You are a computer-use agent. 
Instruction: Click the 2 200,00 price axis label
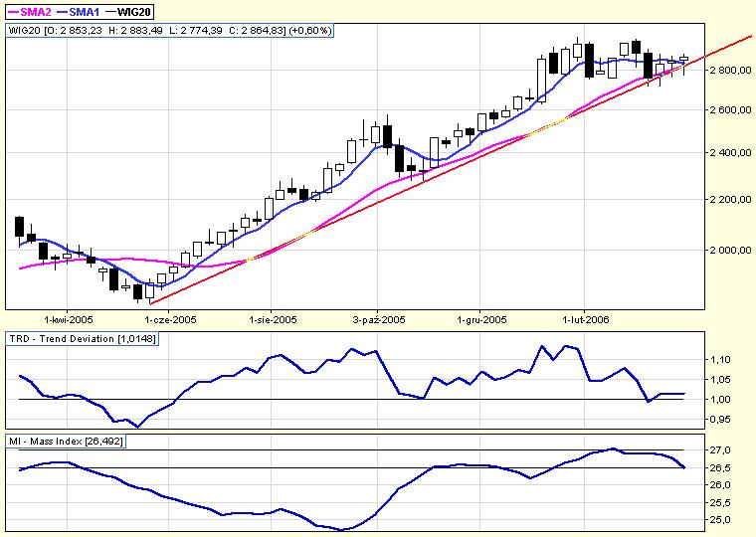click(x=730, y=199)
